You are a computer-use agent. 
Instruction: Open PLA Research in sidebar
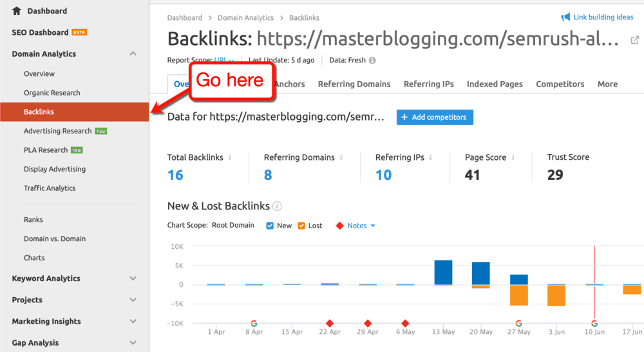pos(46,150)
